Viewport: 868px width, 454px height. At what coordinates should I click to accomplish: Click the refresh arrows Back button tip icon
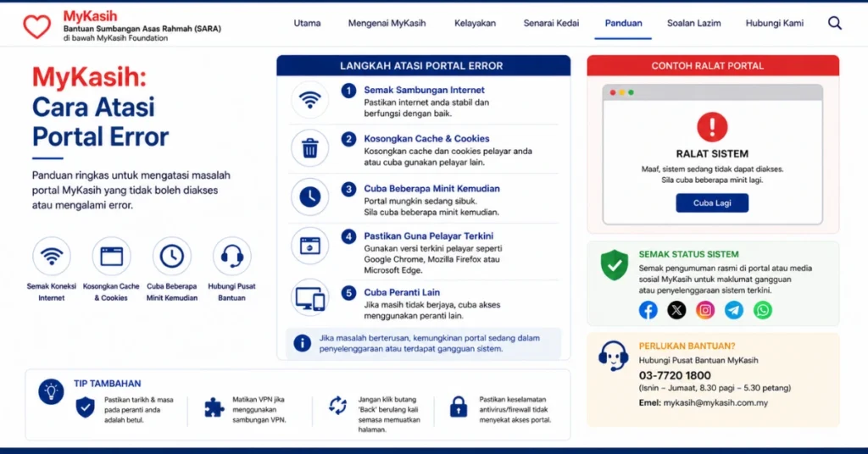(x=337, y=406)
